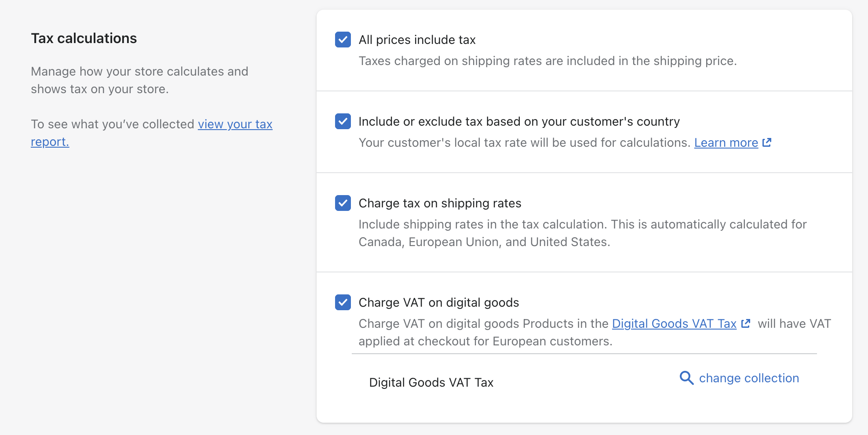Click the Charge tax on shipping rates label
Image resolution: width=868 pixels, height=435 pixels.
coord(440,203)
